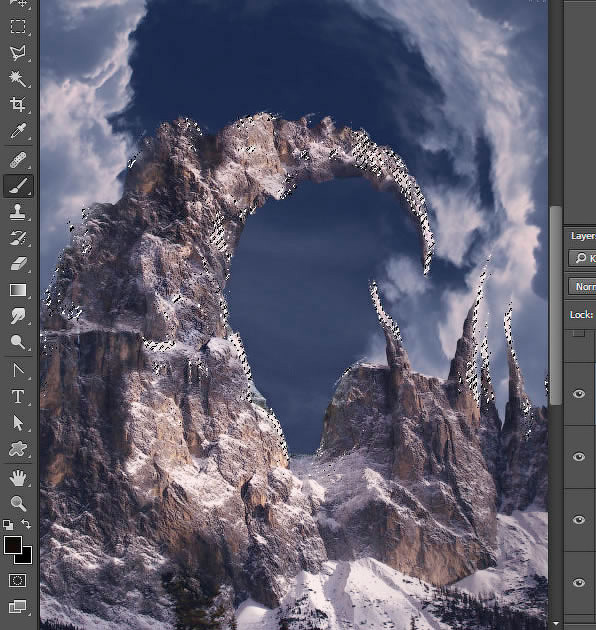Viewport: 596px width, 630px height.
Task: Swap foreground and background colors
Action: (x=26, y=524)
